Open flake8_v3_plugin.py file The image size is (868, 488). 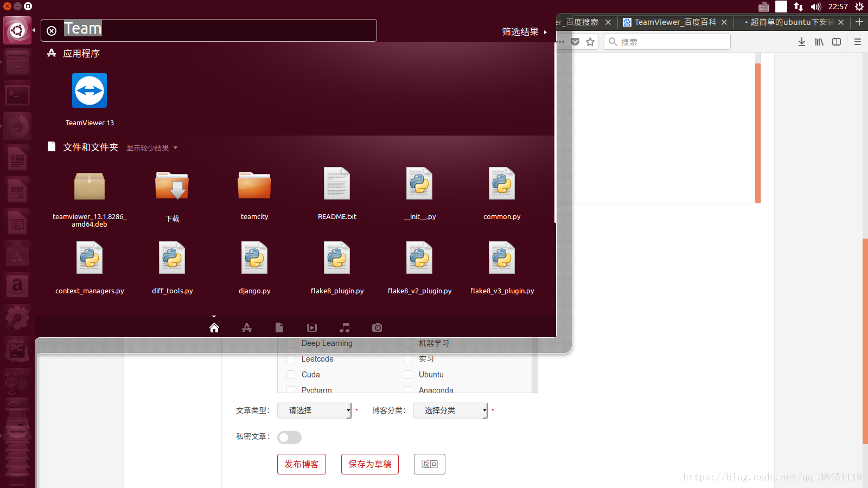pyautogui.click(x=502, y=258)
